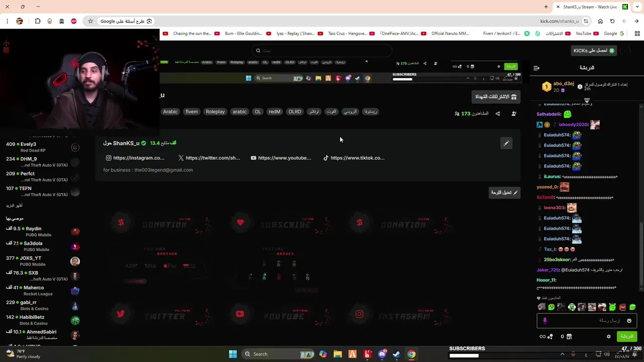
Task: Click the edit panel button with pencil
Action: pyautogui.click(x=504, y=193)
